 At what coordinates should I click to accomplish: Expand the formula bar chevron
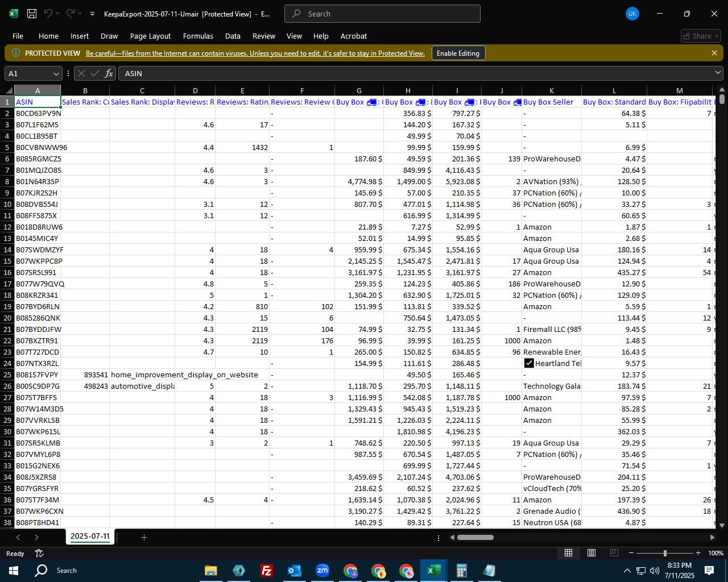(718, 73)
